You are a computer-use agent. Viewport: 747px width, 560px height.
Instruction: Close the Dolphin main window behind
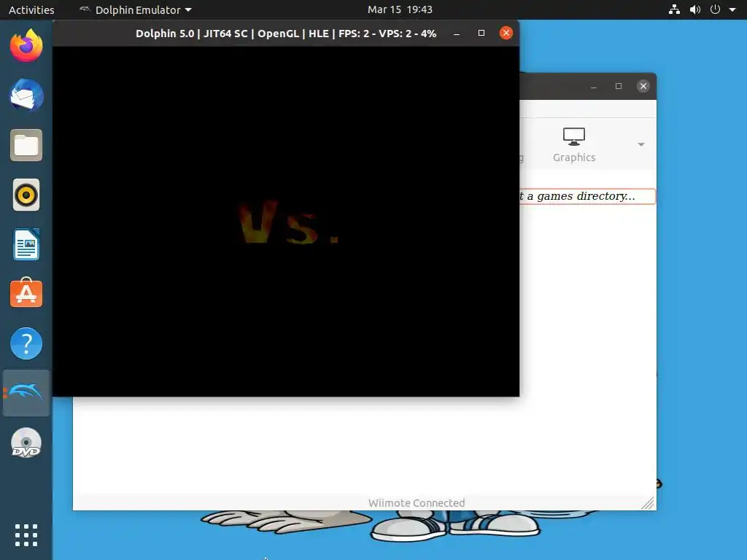point(643,86)
